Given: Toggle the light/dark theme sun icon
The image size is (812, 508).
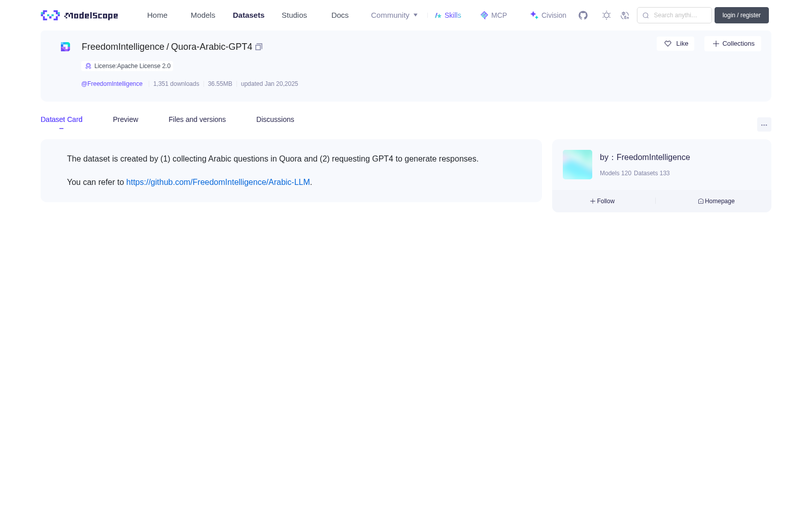Looking at the screenshot, I should point(606,15).
